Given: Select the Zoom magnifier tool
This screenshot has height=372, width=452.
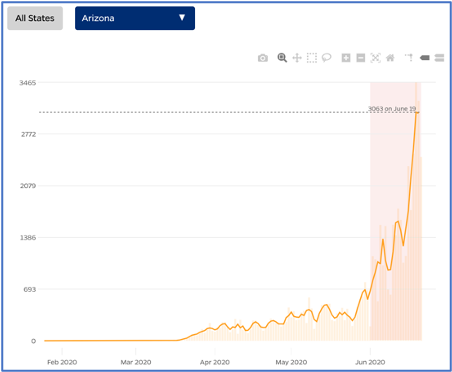Looking at the screenshot, I should pos(282,58).
